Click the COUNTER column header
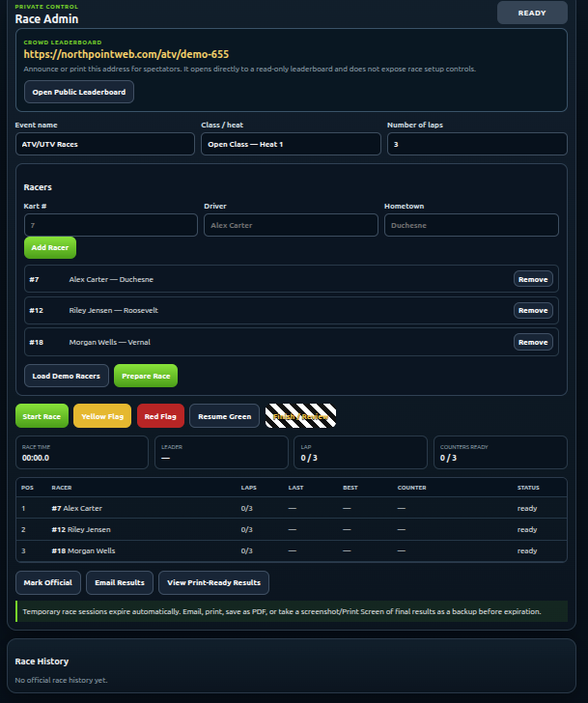588x703 pixels. [412, 488]
